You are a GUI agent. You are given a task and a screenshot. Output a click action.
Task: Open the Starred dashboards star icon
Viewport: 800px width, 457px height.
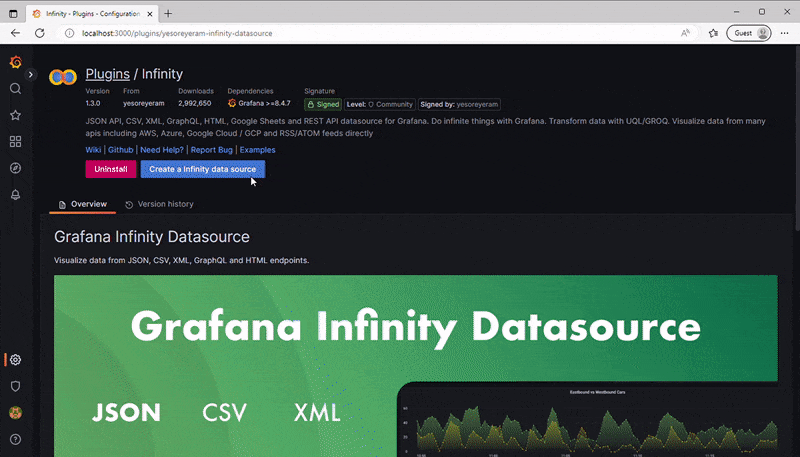coord(15,115)
